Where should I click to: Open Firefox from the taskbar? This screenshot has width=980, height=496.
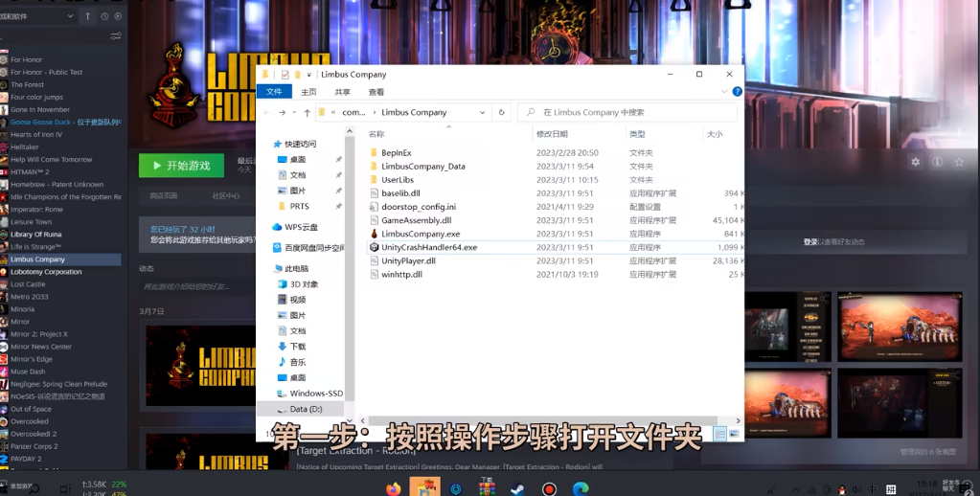tap(393, 488)
